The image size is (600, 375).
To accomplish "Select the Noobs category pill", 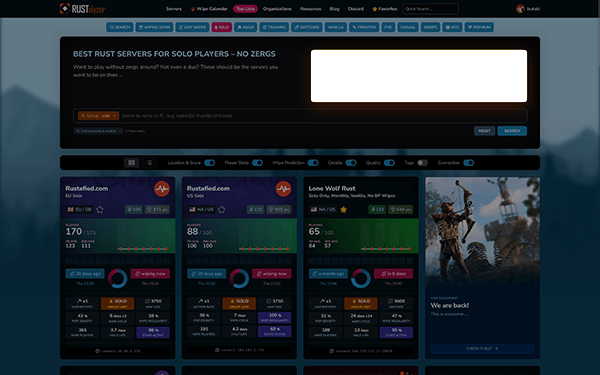I will coord(430,27).
